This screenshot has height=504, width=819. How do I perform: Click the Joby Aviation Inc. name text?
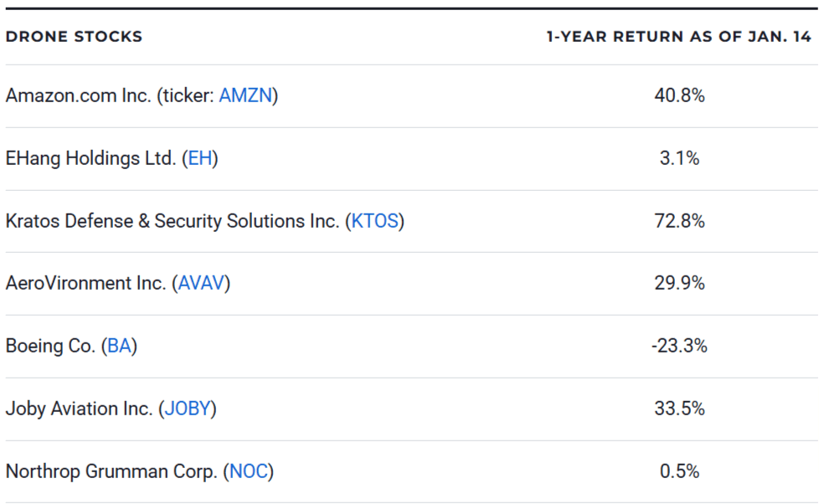click(x=79, y=409)
